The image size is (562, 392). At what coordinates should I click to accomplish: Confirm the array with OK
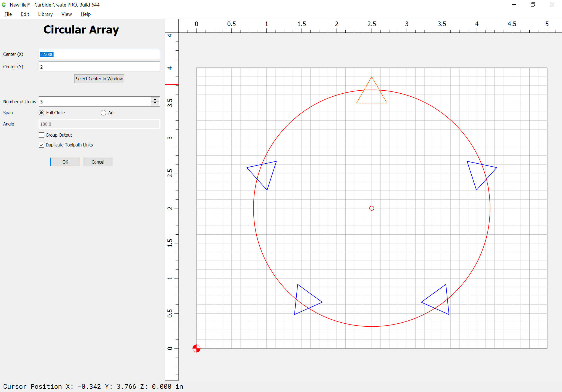click(x=65, y=162)
